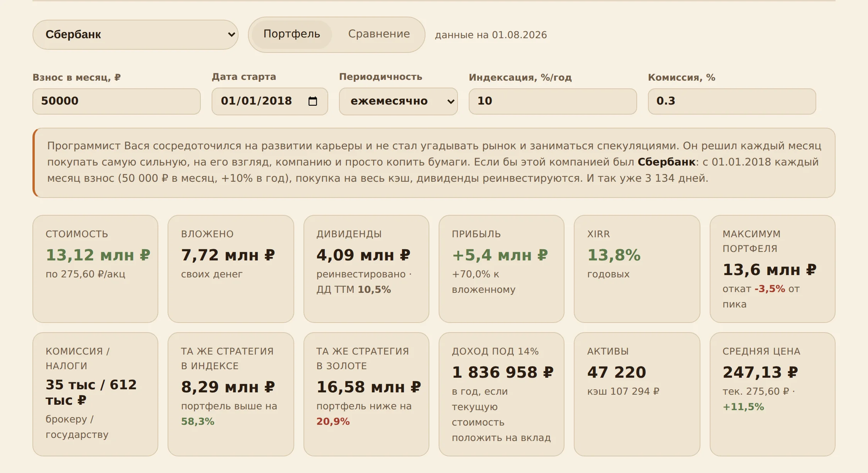
Task: Switch to the Портфель tab
Action: [292, 34]
